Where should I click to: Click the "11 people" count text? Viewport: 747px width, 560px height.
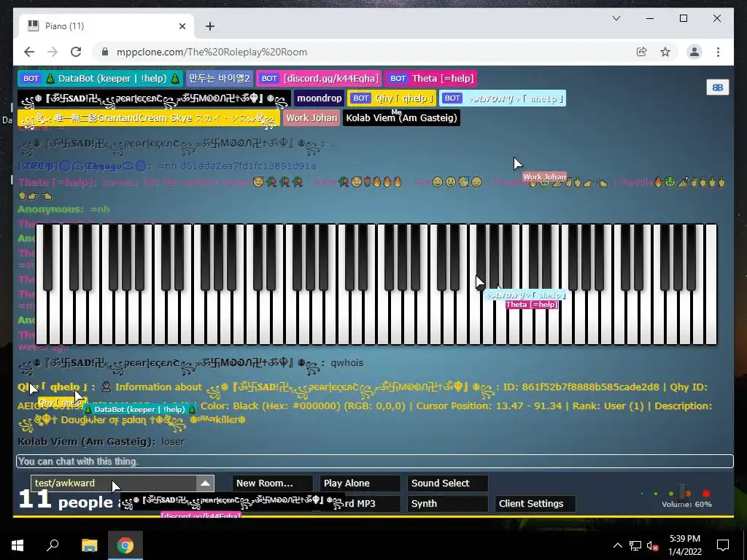(65, 500)
